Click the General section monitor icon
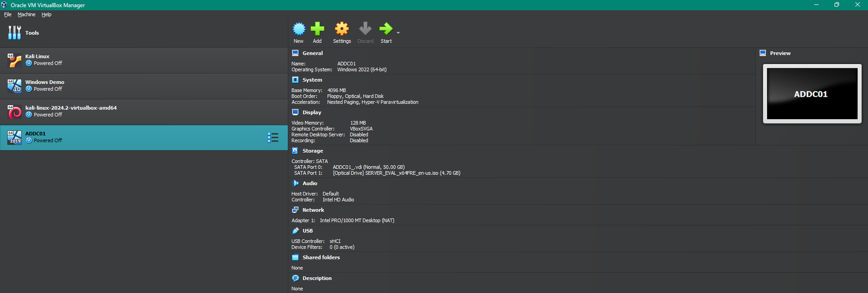 (295, 53)
